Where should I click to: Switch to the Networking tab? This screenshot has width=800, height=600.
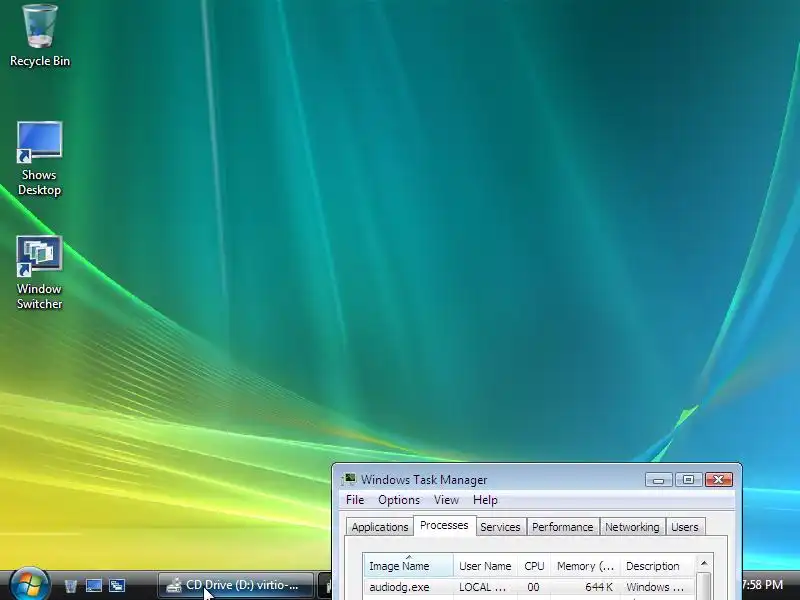click(x=632, y=527)
